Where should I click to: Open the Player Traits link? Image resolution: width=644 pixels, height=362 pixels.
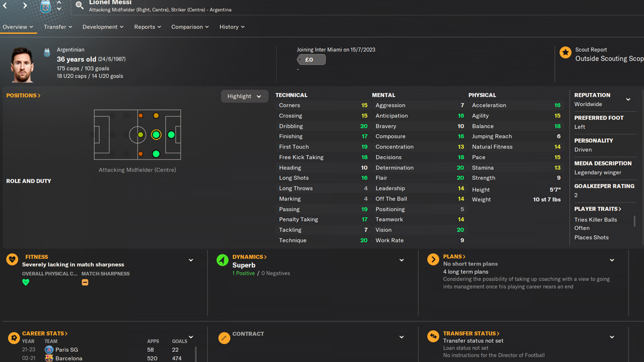coord(597,209)
